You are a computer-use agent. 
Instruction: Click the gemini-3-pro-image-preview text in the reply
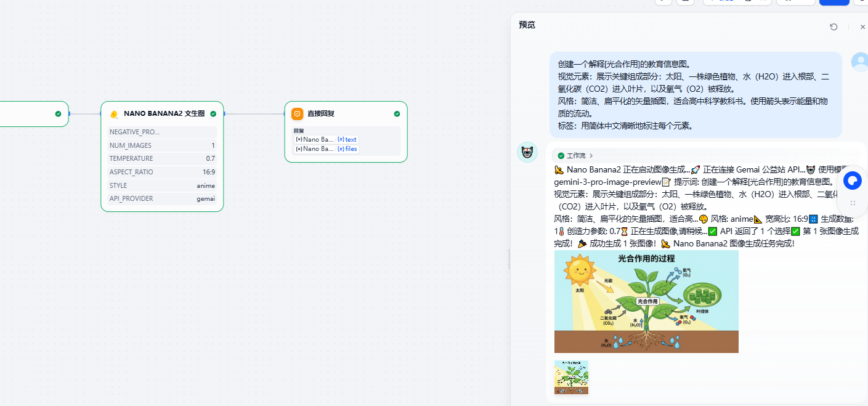pos(607,182)
